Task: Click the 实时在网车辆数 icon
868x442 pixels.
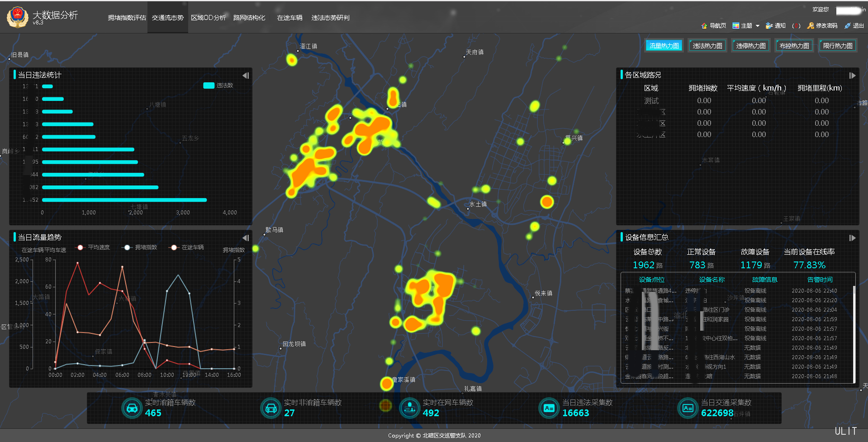Action: (410, 408)
